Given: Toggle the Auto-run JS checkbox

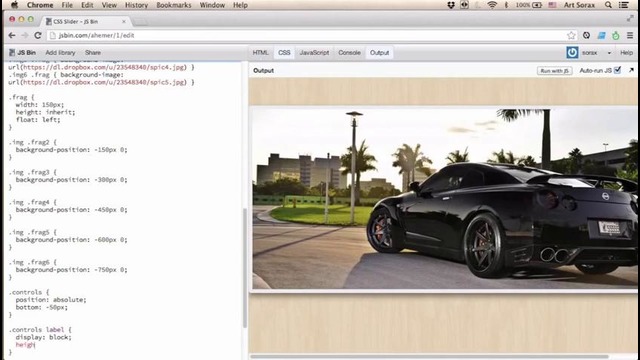Looking at the screenshot, I should click(618, 70).
